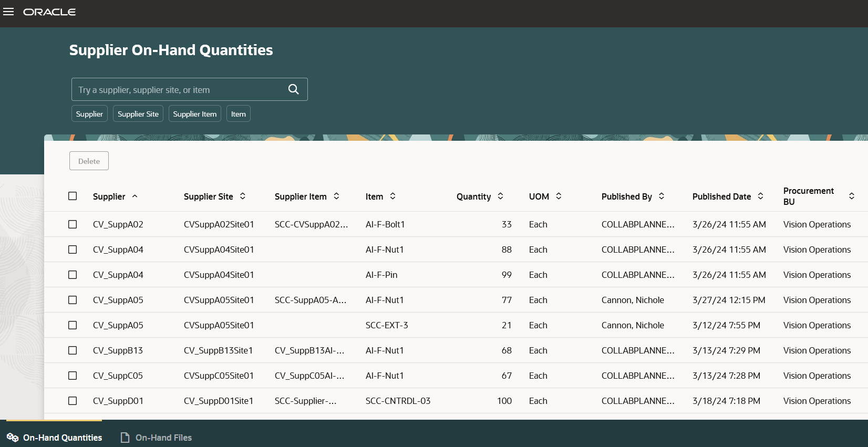
Task: Sort by Published By column arrows
Action: [x=662, y=196]
